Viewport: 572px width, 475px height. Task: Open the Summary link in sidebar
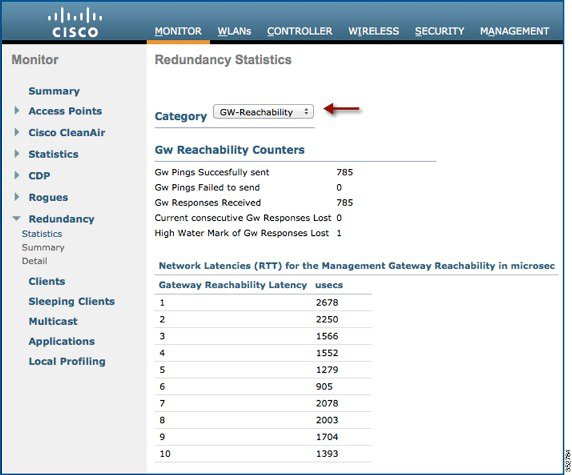pyautogui.click(x=54, y=91)
